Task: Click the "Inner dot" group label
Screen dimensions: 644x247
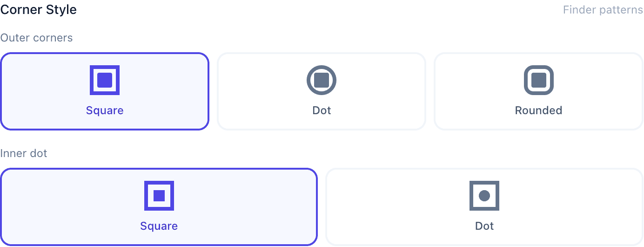Action: pos(24,153)
